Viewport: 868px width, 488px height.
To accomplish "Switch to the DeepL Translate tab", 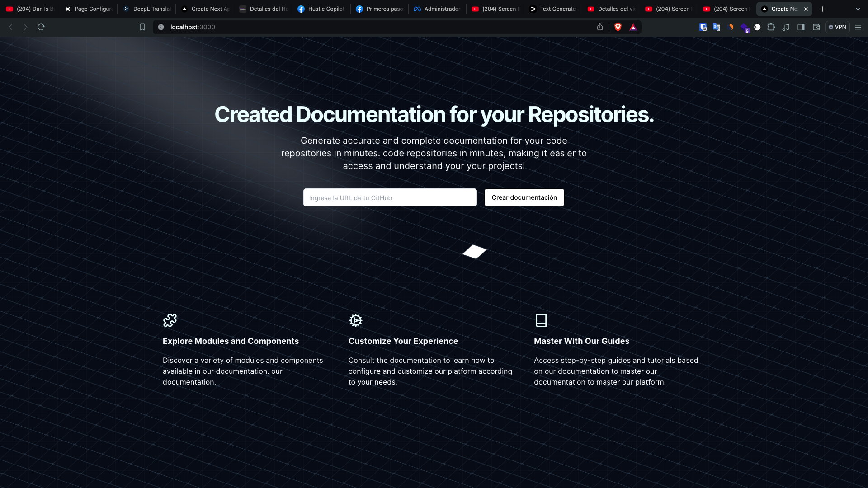I will pyautogui.click(x=147, y=9).
